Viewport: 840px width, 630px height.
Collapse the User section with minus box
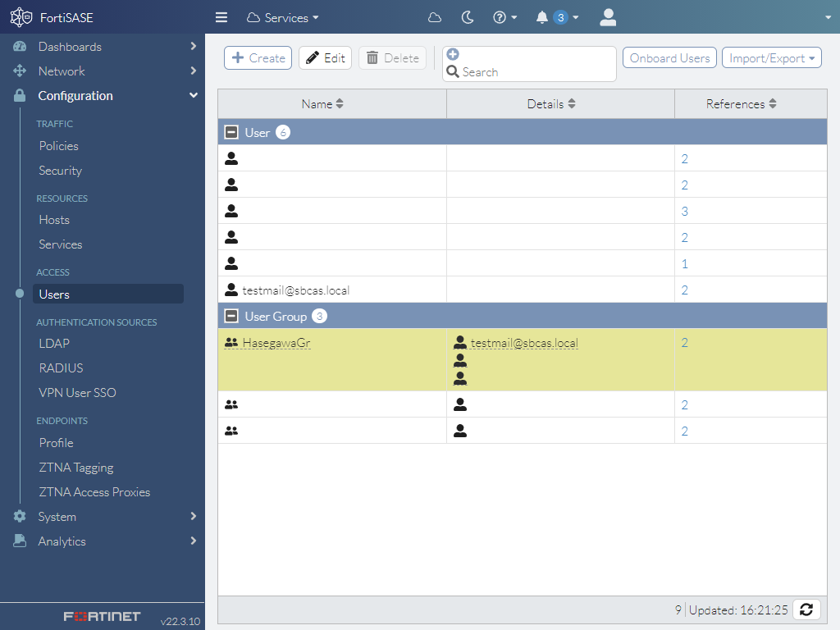coord(231,132)
